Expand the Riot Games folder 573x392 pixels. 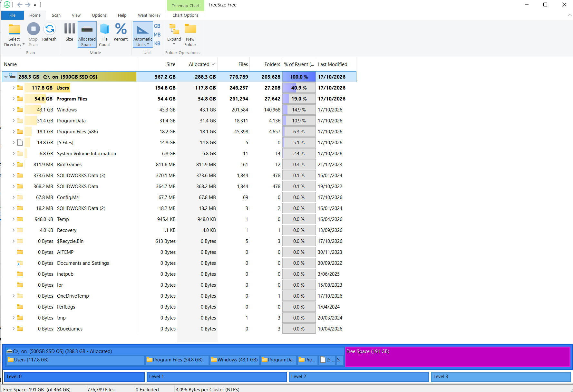pyautogui.click(x=13, y=164)
